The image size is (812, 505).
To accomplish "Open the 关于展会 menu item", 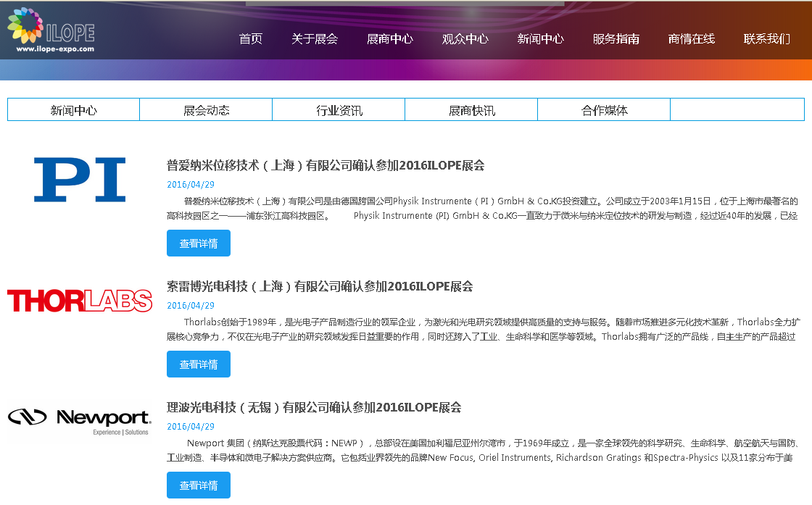I will click(x=315, y=39).
